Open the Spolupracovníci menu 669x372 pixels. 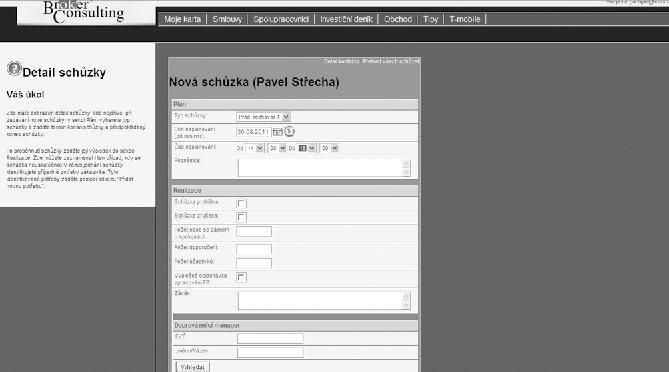[x=281, y=19]
